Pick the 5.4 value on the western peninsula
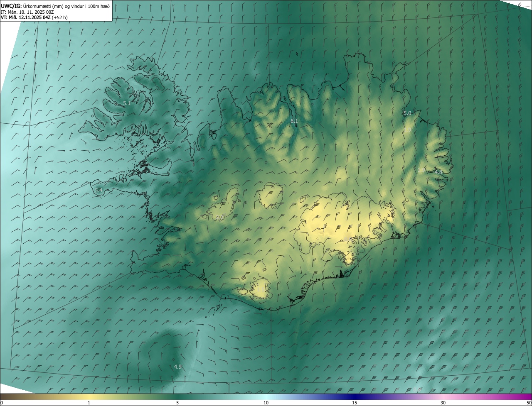Screen dimensions: 532x406 [x=99, y=190]
